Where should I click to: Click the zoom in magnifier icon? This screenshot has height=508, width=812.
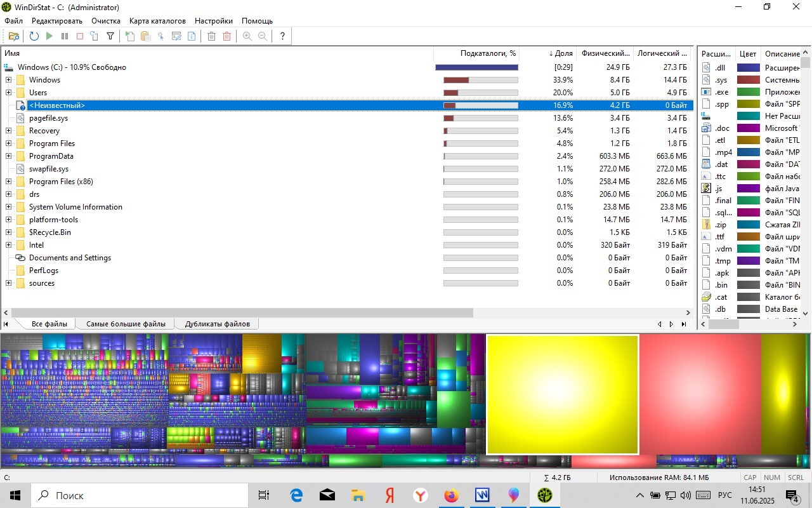coord(247,37)
